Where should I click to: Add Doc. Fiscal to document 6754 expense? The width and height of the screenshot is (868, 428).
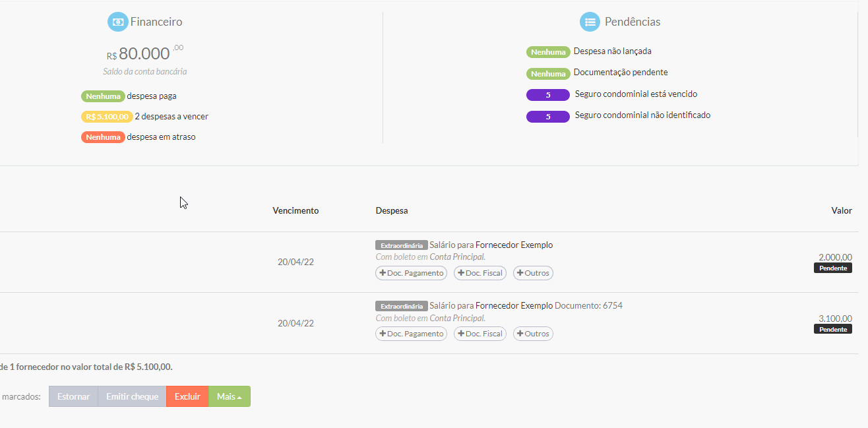click(x=480, y=334)
